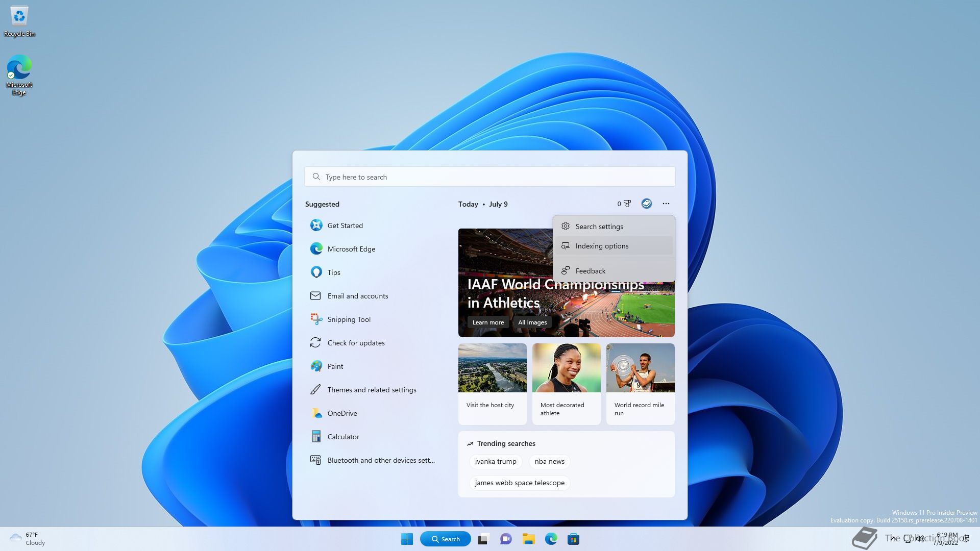Click the blue account badge icon

647,204
